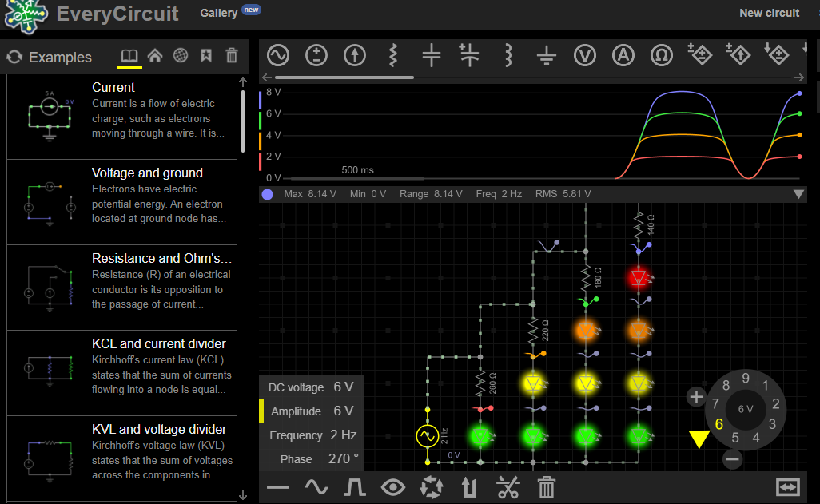The width and height of the screenshot is (820, 504).
Task: Select the 140 Ω resistor
Action: (639, 224)
